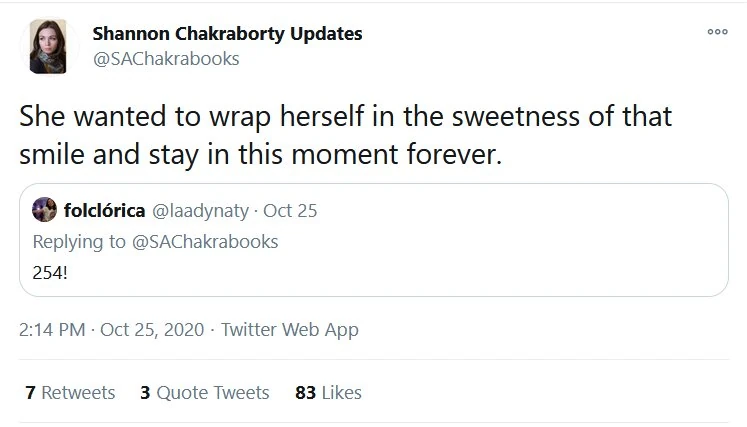
Task: Click the @SAChakrabooks handle under the name
Action: [166, 58]
